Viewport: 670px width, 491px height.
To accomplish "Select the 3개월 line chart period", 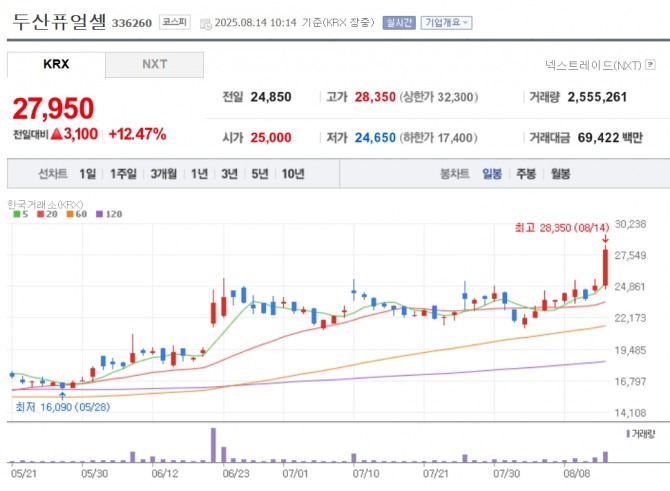I will coord(163,173).
